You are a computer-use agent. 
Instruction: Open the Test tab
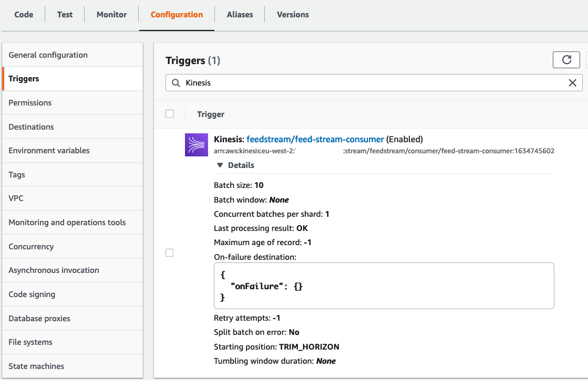click(65, 15)
